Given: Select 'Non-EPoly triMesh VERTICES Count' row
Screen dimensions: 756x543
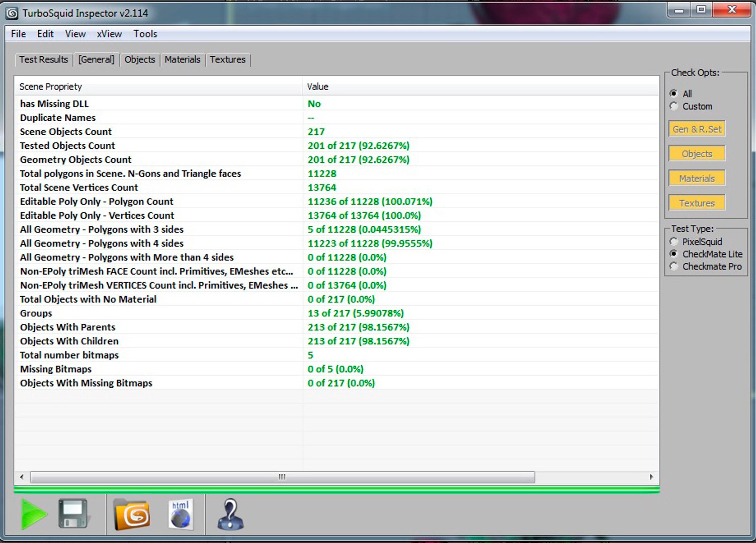Looking at the screenshot, I should (337, 286).
